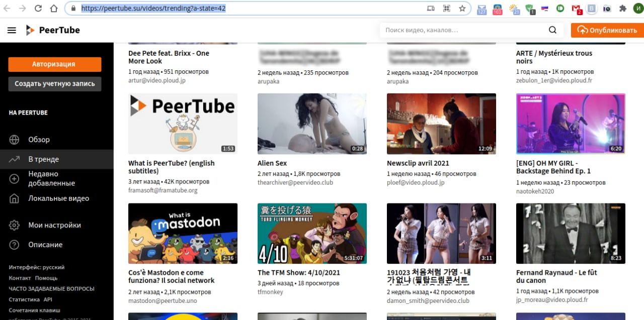Open title Cos'è Mastodon e come funziona

(171, 276)
